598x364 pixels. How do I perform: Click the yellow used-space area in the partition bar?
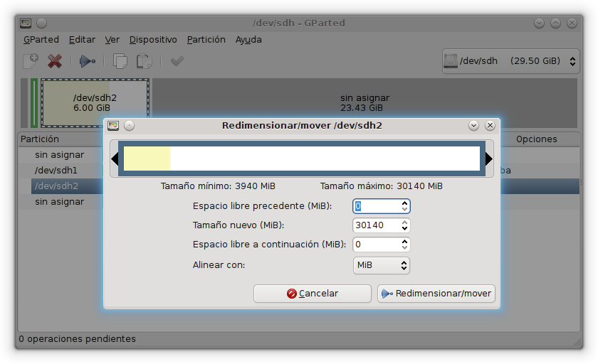(147, 159)
